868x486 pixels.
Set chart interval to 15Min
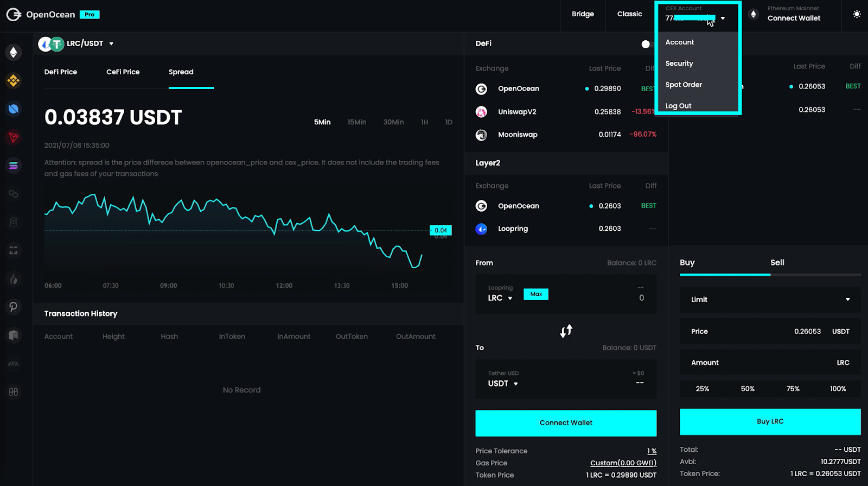pyautogui.click(x=357, y=122)
